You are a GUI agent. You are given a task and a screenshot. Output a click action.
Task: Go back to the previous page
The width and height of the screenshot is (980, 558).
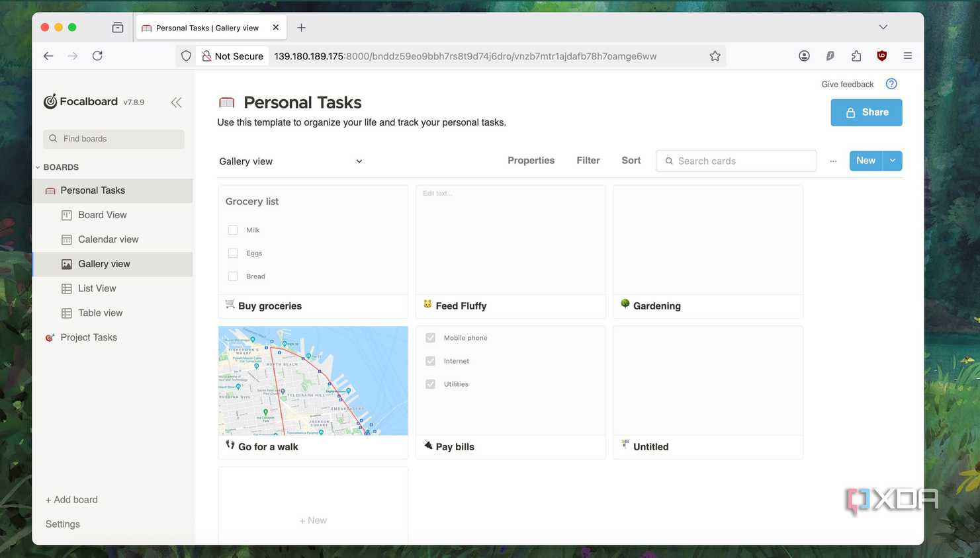[48, 56]
